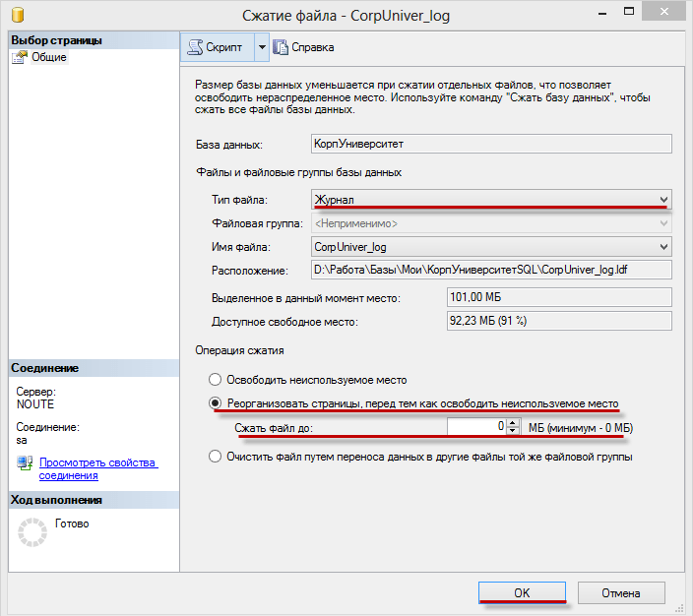The width and height of the screenshot is (693, 616).
Task: Click the Расположение path field
Action: click(x=491, y=270)
